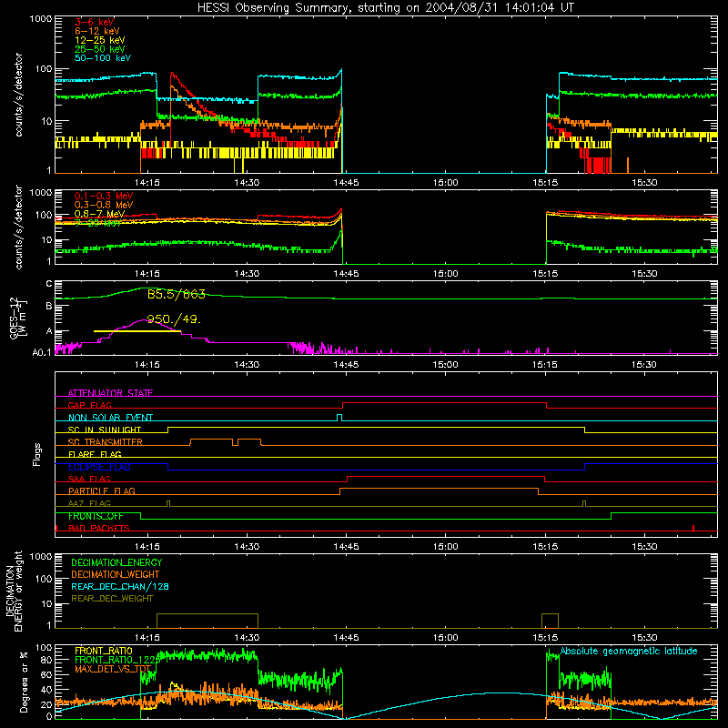Select the green '25-50 keV' legend label
Image resolution: width=728 pixels, height=728 pixels.
tap(99, 49)
